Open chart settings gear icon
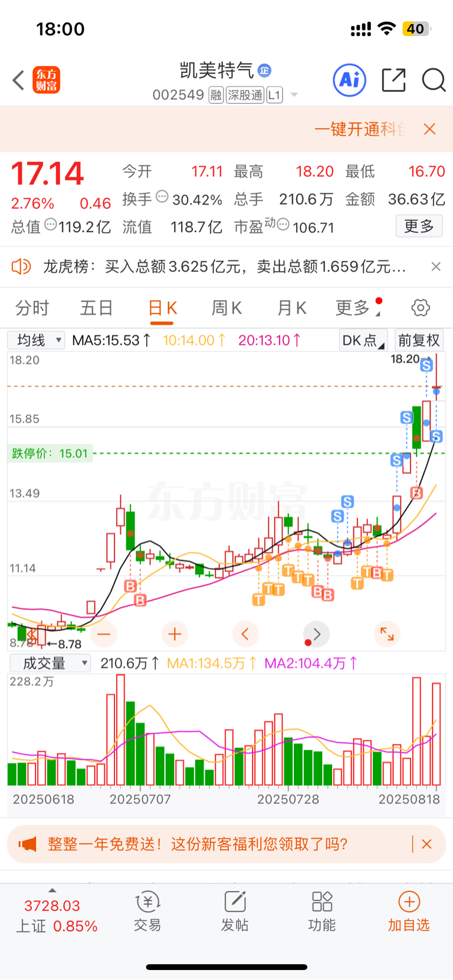The height and width of the screenshot is (980, 453). point(420,308)
